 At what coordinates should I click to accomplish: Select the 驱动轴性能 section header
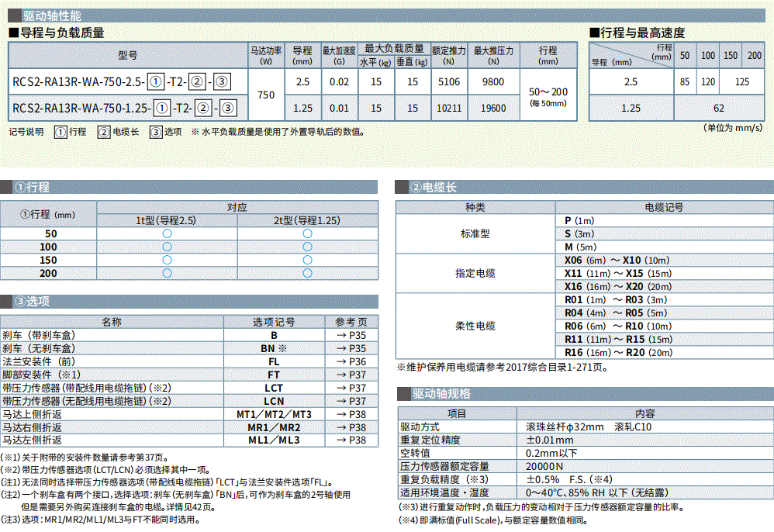[386, 16]
